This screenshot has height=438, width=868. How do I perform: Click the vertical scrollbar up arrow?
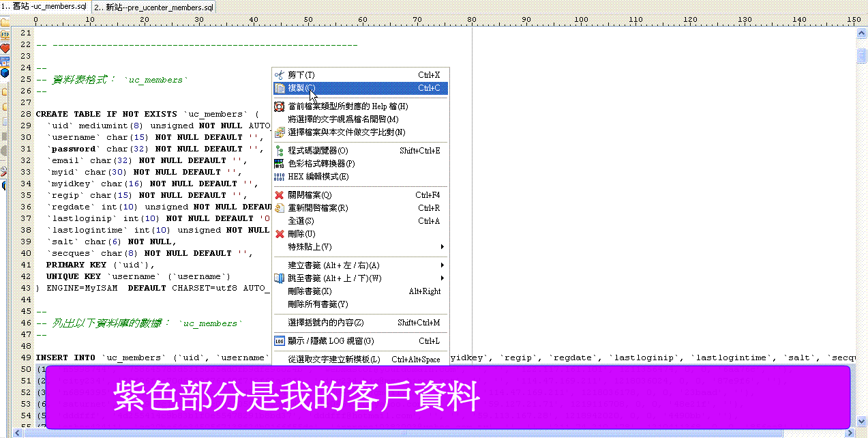pyautogui.click(x=862, y=33)
